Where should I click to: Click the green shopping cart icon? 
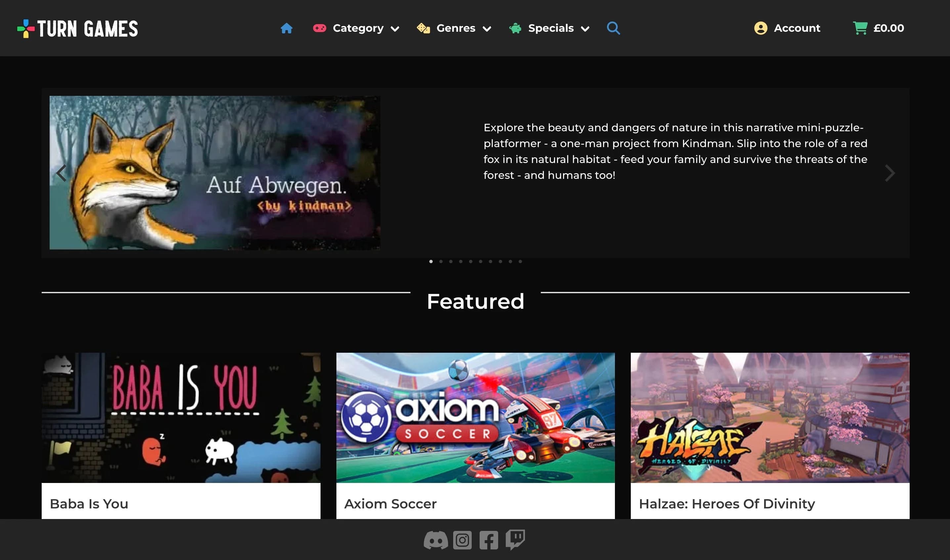click(860, 28)
